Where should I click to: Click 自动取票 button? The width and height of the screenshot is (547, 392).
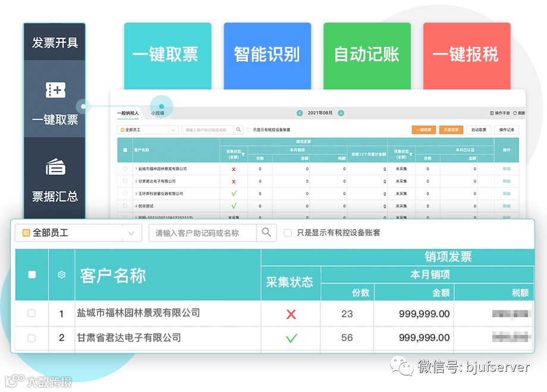(x=479, y=129)
